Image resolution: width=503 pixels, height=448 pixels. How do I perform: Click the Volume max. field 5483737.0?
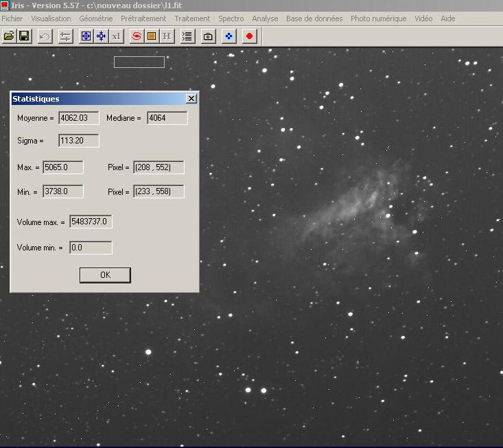(91, 222)
